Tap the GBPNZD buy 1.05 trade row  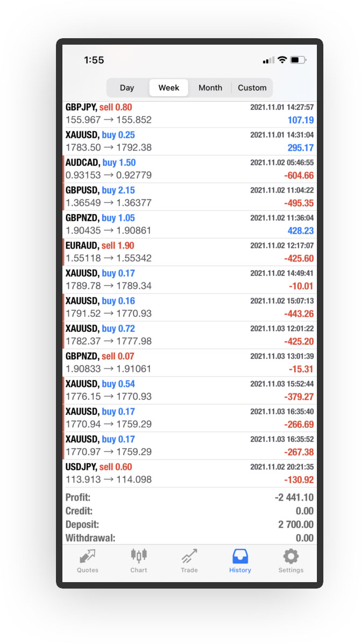tap(189, 224)
